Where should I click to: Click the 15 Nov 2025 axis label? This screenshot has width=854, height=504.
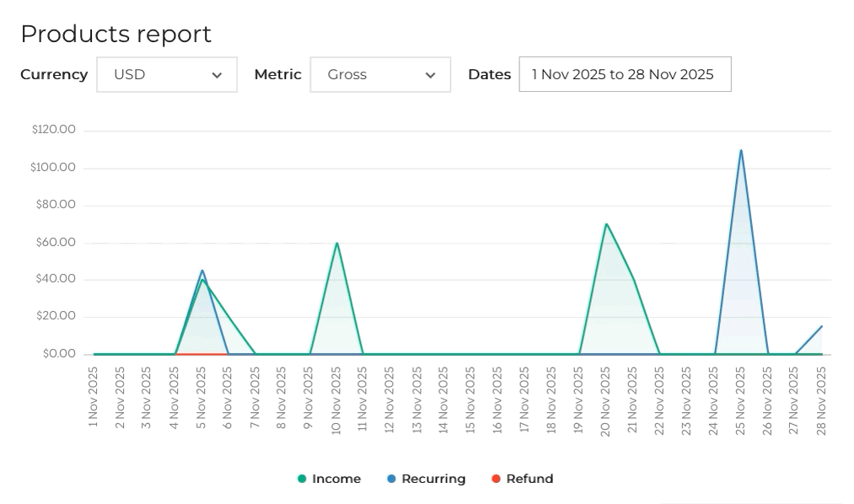[x=471, y=400]
